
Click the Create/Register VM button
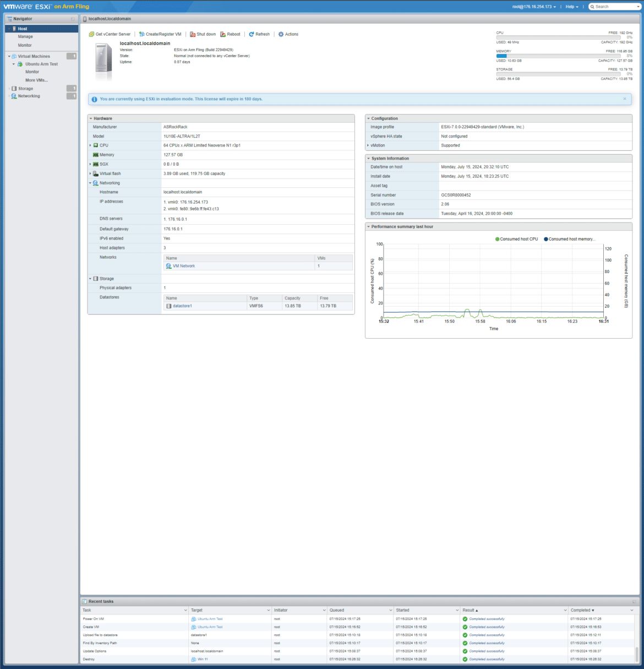(x=160, y=34)
